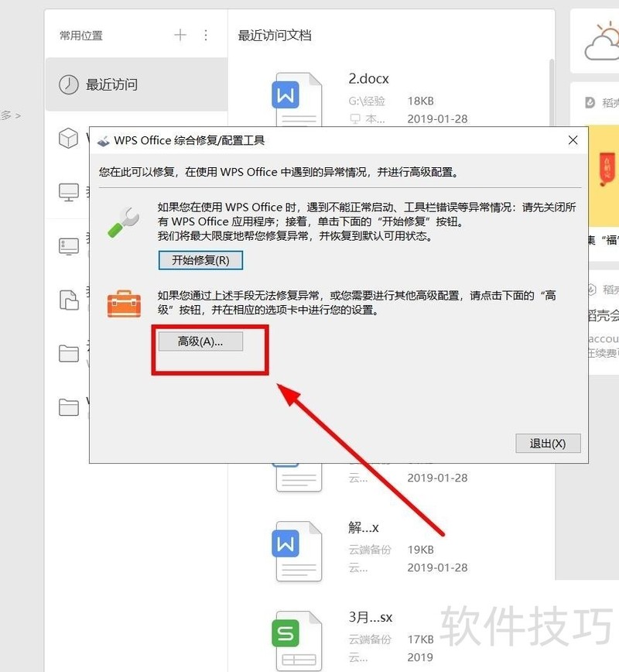Add a common location with plus icon
This screenshot has width=619, height=672.
[x=180, y=35]
